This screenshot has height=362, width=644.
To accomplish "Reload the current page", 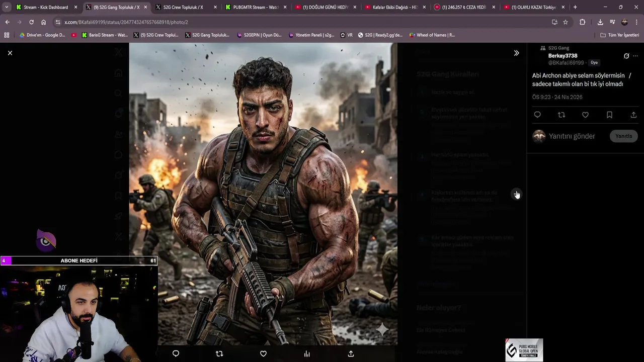I will (31, 22).
